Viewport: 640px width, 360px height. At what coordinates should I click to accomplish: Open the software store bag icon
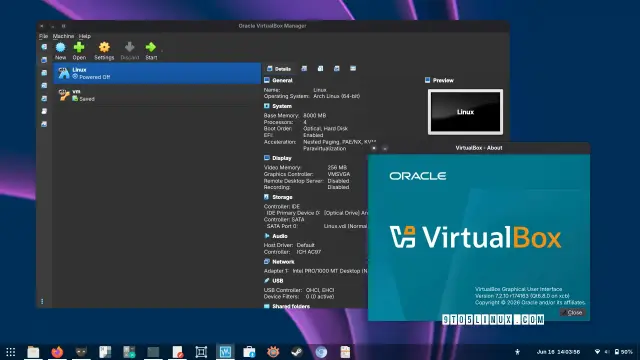pyautogui.click(x=249, y=352)
